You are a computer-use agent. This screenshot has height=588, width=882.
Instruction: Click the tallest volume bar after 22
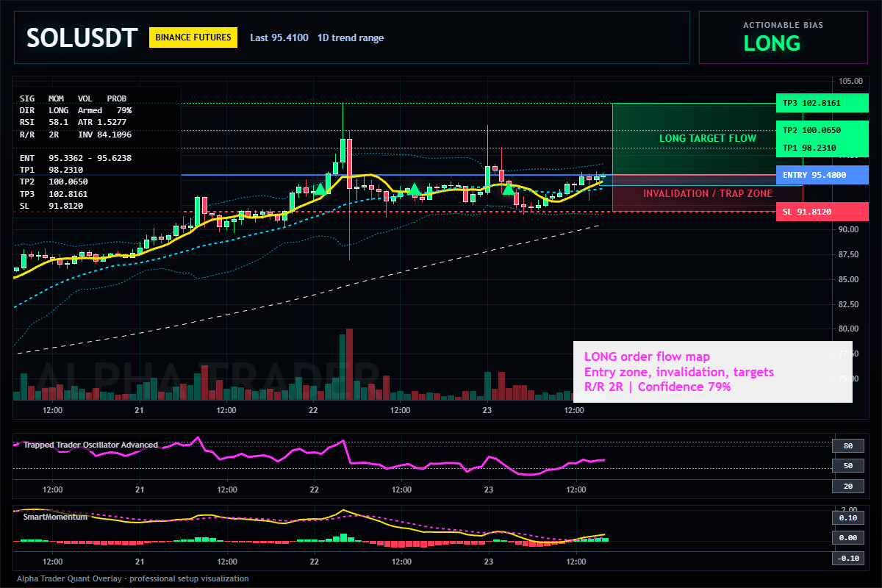tap(350, 365)
